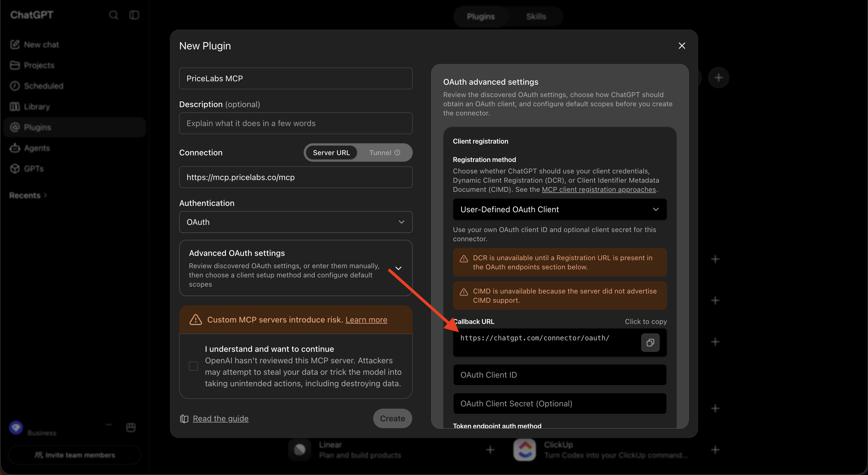
Task: Open the Authentication OAuth dropdown
Action: [296, 222]
